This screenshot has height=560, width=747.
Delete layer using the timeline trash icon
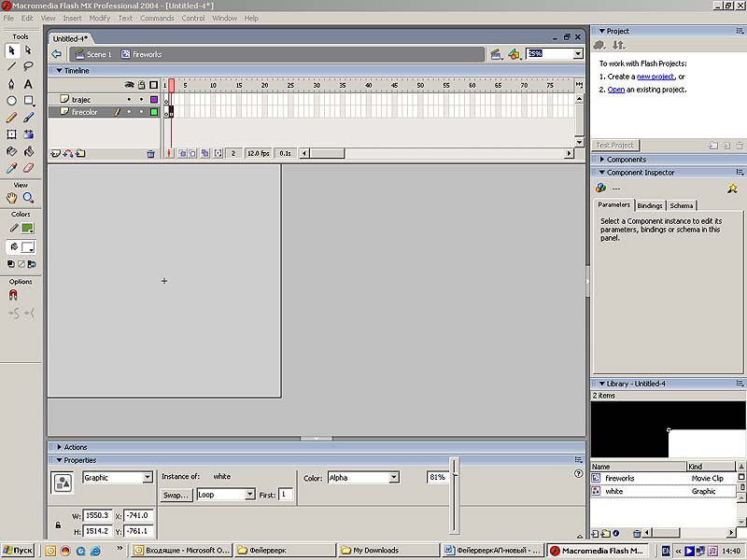tap(150, 153)
